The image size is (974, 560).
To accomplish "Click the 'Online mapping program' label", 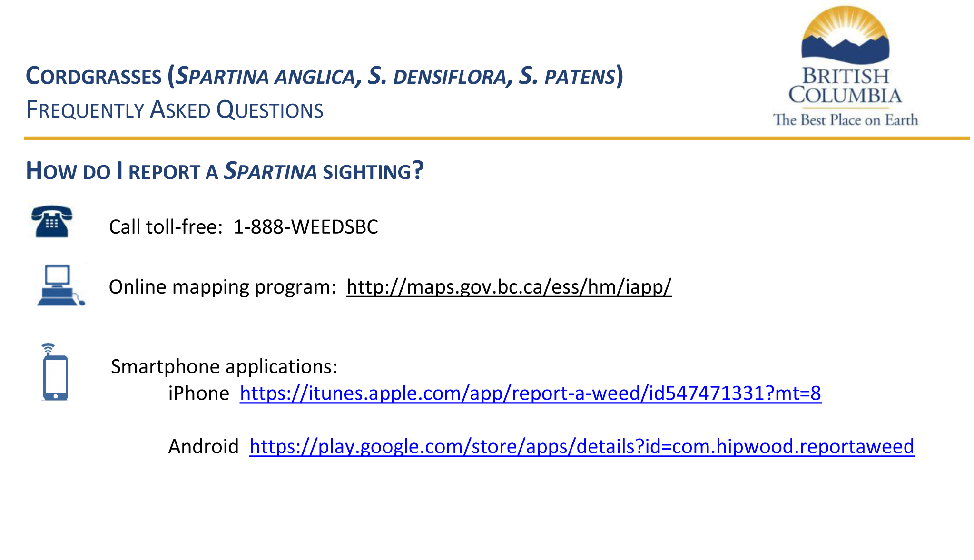I will pyautogui.click(x=222, y=287).
